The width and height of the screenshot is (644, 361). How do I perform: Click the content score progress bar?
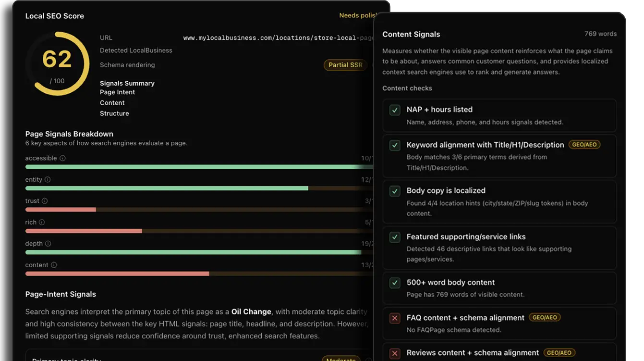coord(199,274)
